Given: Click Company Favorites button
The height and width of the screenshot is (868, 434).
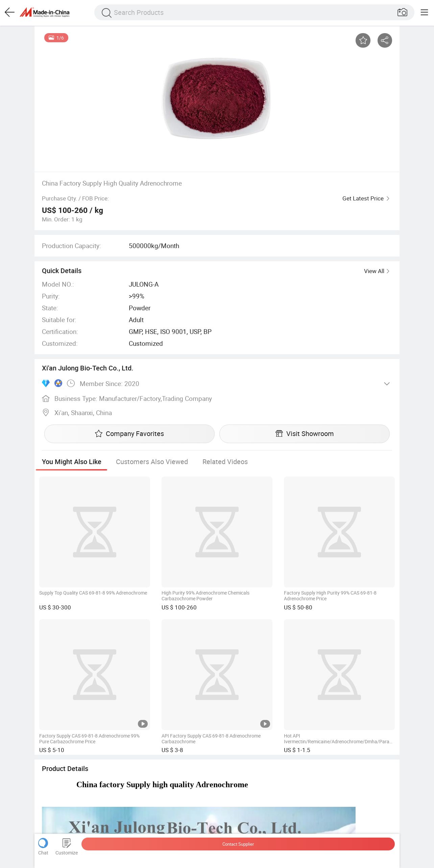Looking at the screenshot, I should click(x=129, y=434).
